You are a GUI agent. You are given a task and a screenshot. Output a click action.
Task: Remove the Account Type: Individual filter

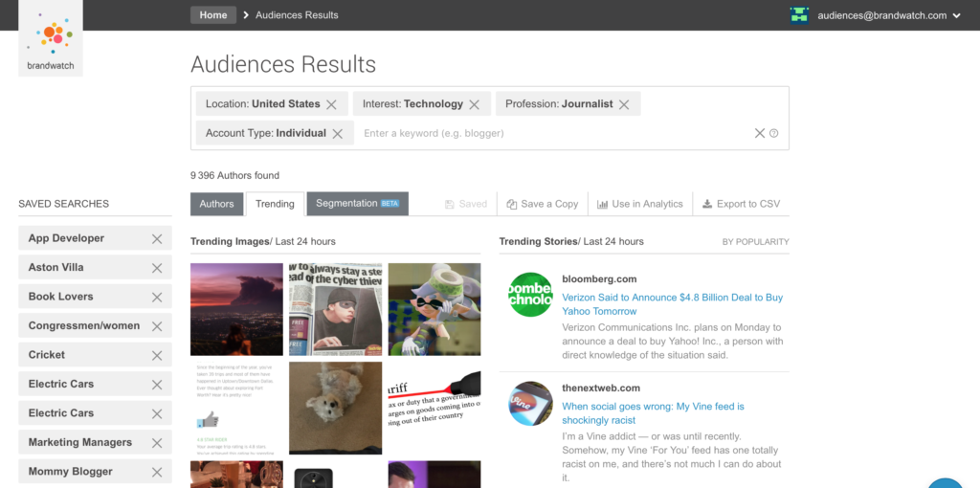point(338,134)
